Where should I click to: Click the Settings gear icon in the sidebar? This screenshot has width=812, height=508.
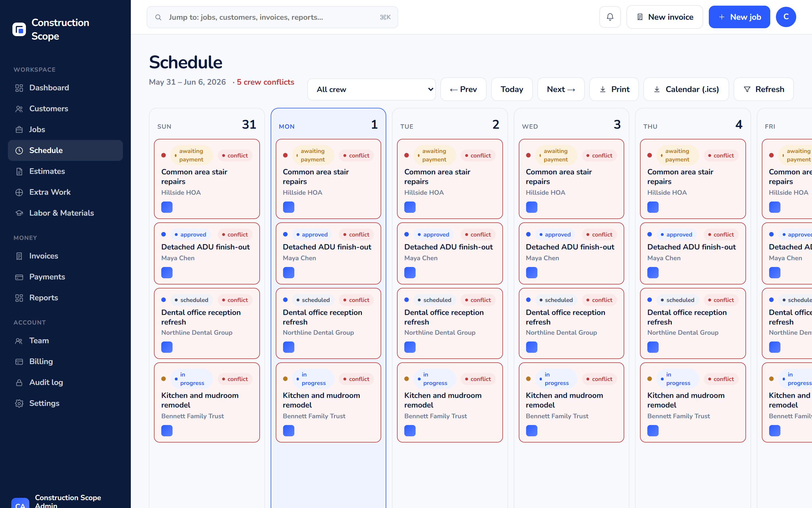19,403
